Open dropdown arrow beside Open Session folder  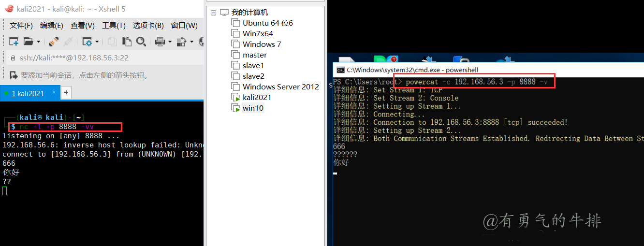click(x=39, y=42)
